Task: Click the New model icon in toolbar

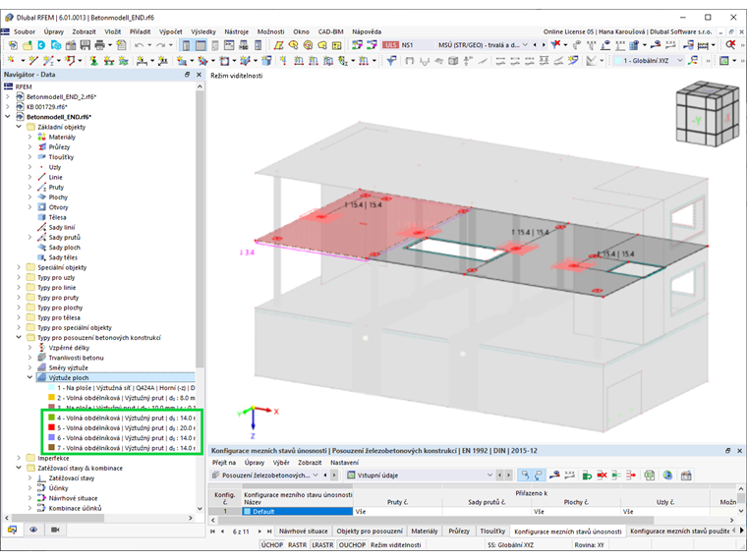Action: click(13, 45)
